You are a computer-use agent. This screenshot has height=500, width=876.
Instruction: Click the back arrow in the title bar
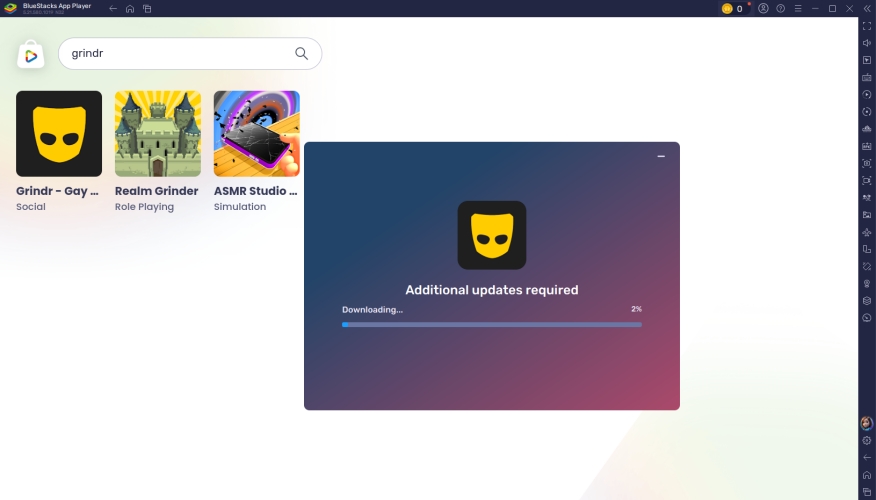(x=113, y=8)
